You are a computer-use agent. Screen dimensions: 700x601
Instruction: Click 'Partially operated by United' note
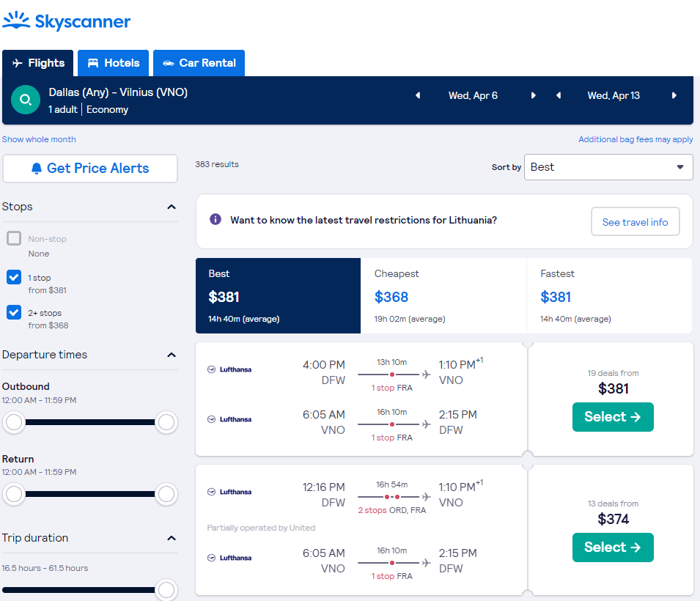pos(261,528)
